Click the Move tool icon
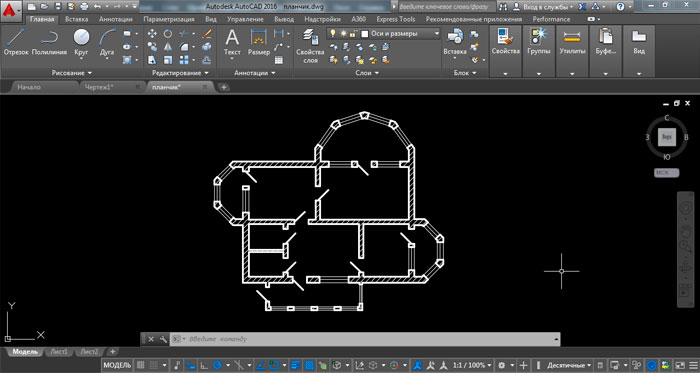This screenshot has height=373, width=700. click(152, 33)
